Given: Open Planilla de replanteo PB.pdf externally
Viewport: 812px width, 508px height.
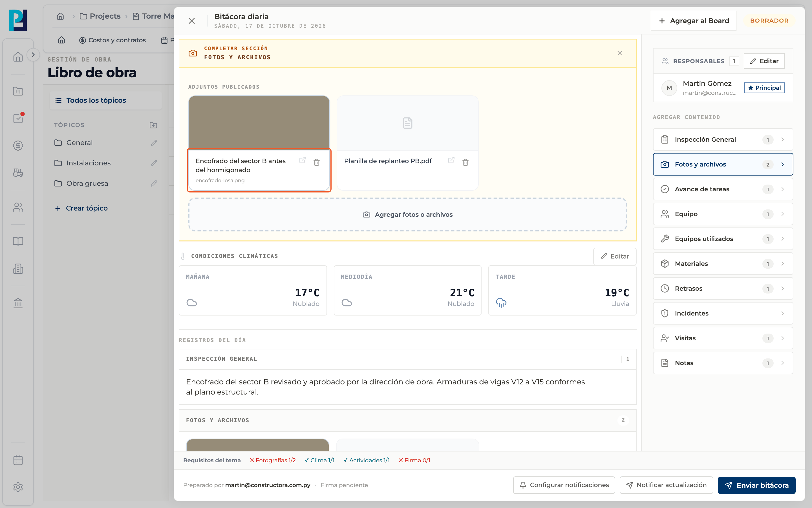Looking at the screenshot, I should 451,160.
